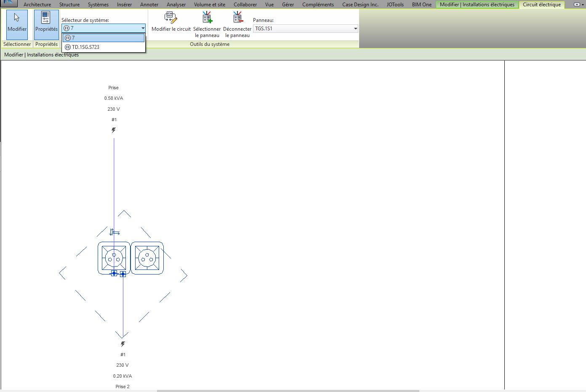Click the flip arrows control near receptacle
Image resolution: width=586 pixels, height=392 pixels.
pyautogui.click(x=115, y=232)
